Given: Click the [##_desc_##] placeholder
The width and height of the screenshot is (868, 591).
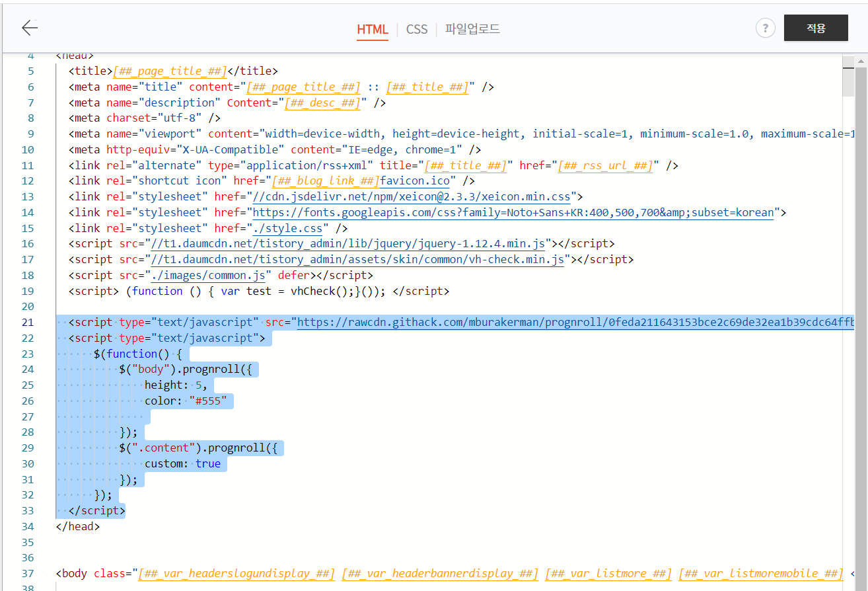Looking at the screenshot, I should 322,102.
